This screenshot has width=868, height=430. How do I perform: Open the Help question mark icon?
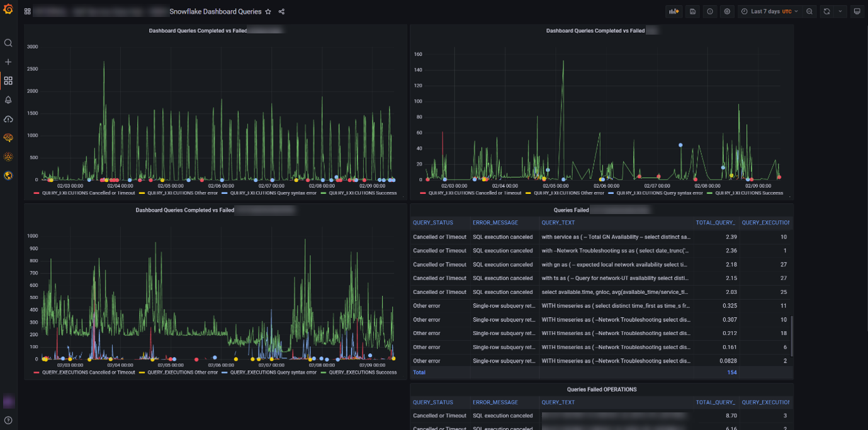click(x=8, y=420)
